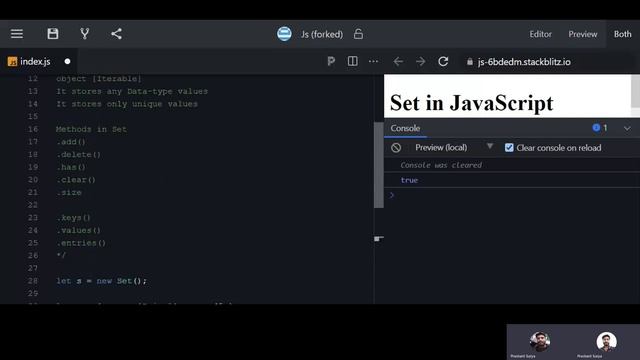Click the Methods in Set comment line
This screenshot has height=360, width=640.
click(91, 129)
